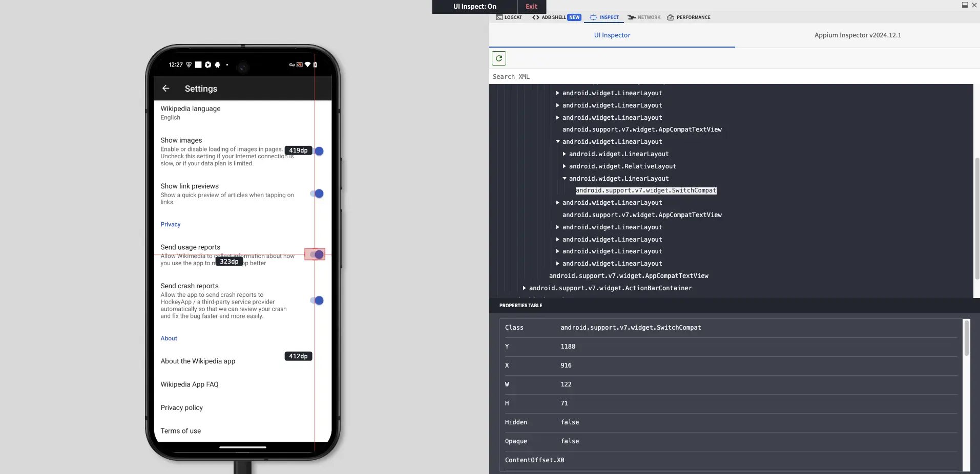Click the phone status bar clock 12:27
Viewport: 980px width, 474px height.
176,65
